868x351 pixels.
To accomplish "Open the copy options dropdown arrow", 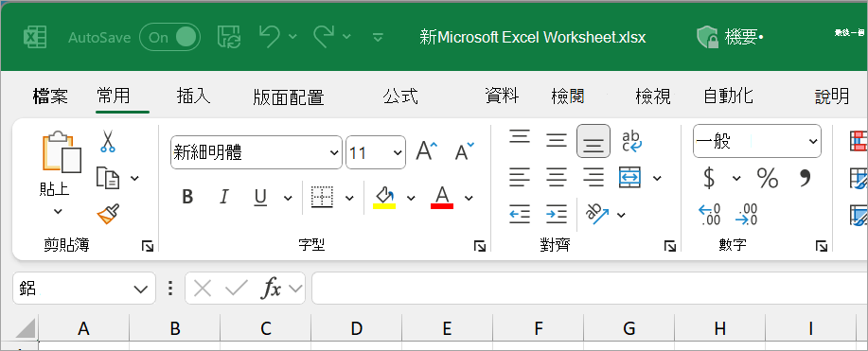I will [x=134, y=178].
